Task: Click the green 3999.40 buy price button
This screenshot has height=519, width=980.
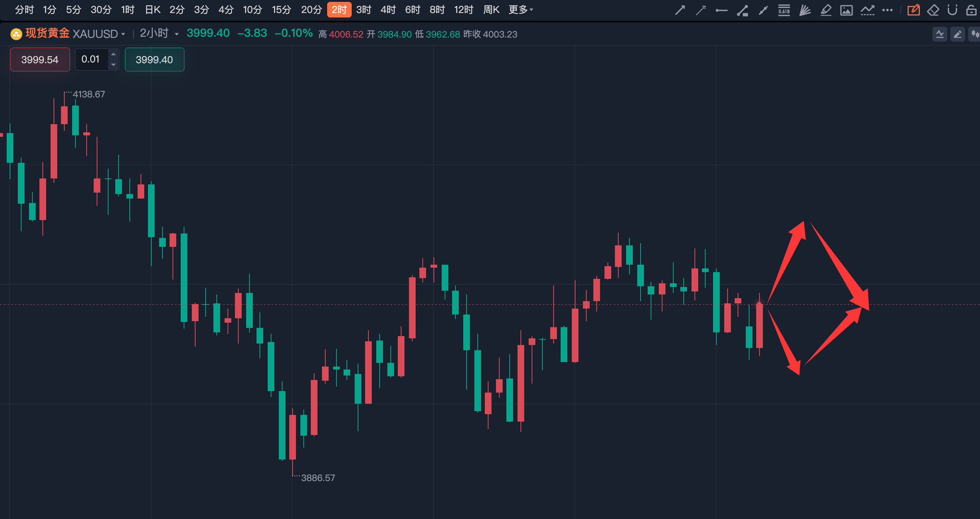Action: point(154,59)
